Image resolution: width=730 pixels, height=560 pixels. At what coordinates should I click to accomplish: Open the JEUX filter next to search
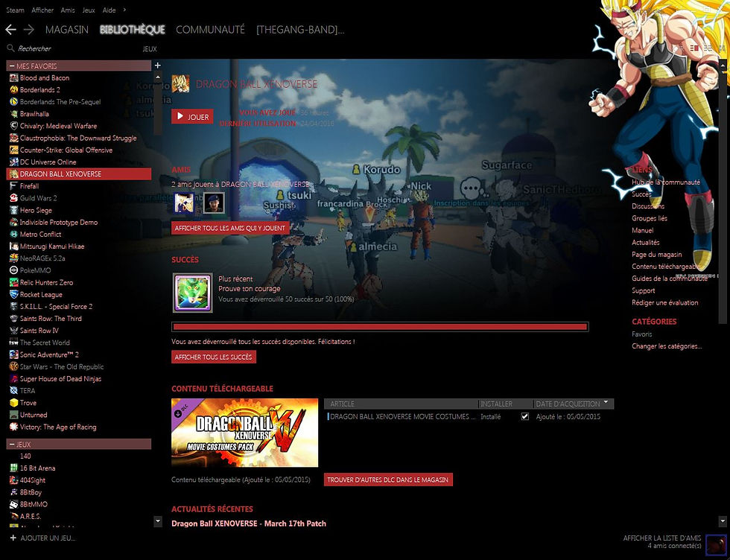click(150, 49)
